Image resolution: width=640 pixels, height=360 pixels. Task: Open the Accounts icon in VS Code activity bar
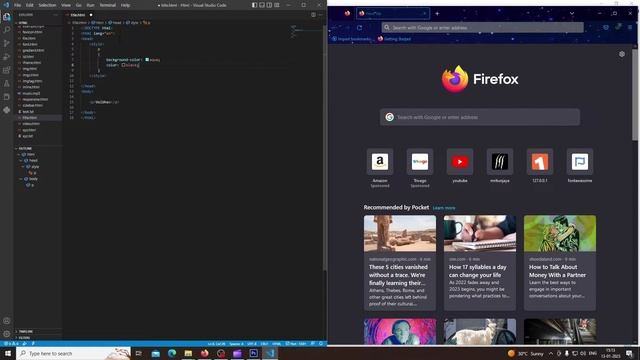coord(7,321)
